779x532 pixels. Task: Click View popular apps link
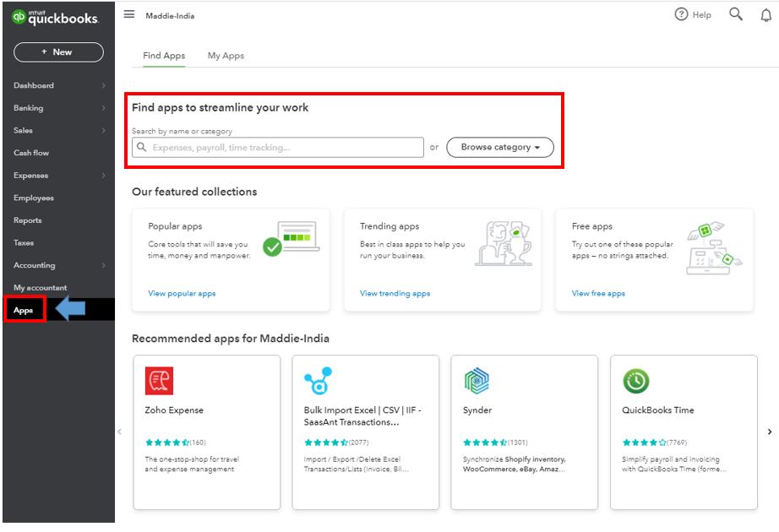[x=182, y=294]
